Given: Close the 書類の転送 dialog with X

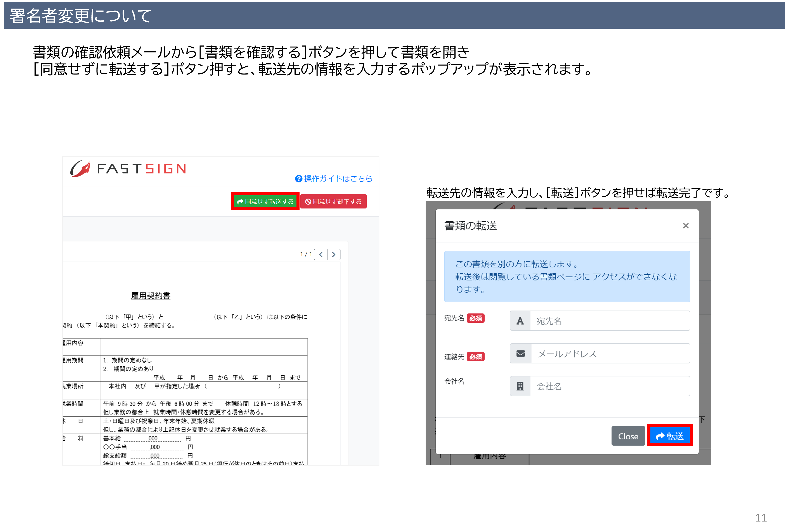Looking at the screenshot, I should click(685, 226).
